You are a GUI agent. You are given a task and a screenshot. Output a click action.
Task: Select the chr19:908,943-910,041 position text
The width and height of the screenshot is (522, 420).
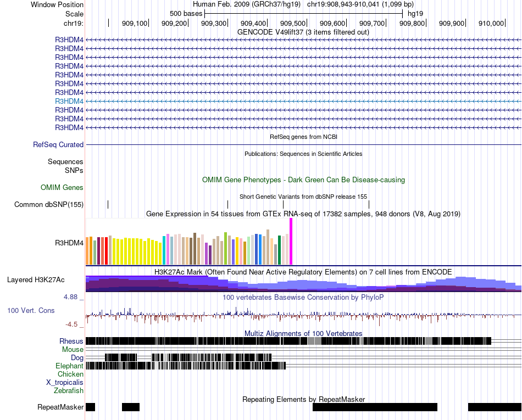[360, 4]
